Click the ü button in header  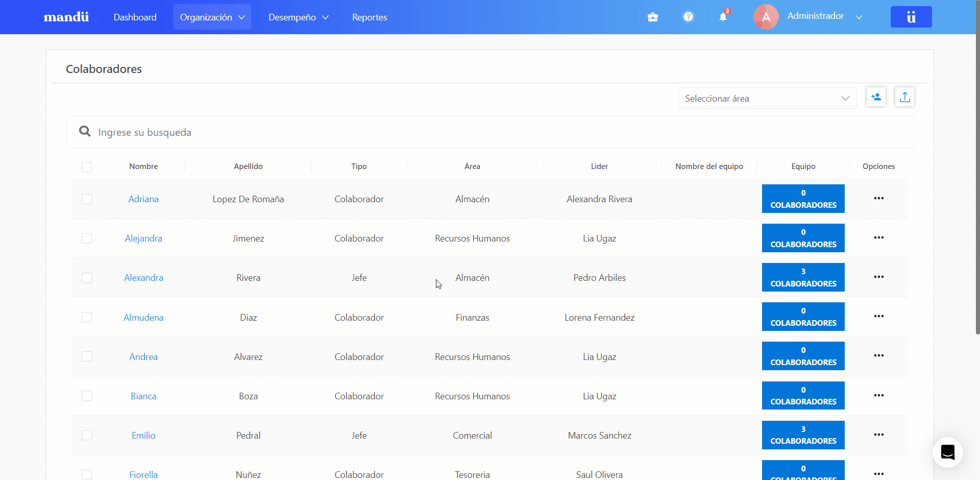(x=911, y=17)
